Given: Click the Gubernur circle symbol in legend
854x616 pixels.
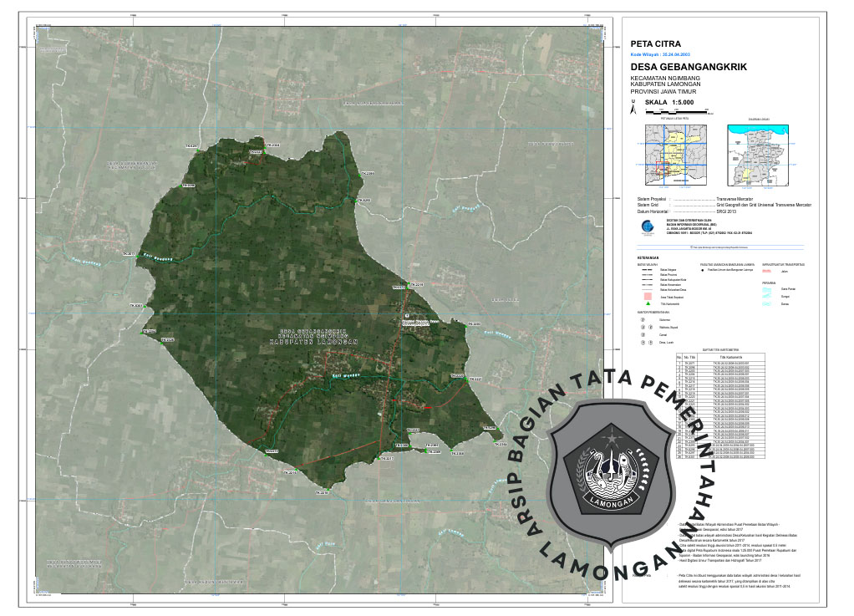Looking at the screenshot, I should click(x=643, y=318).
